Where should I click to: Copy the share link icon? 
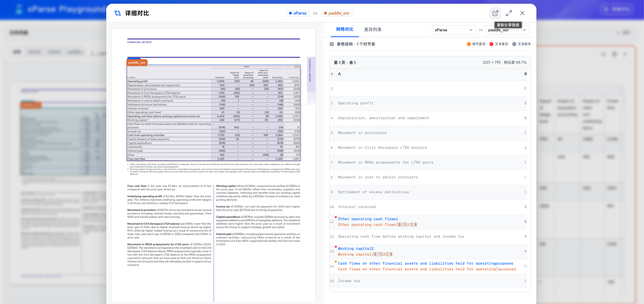coord(495,13)
